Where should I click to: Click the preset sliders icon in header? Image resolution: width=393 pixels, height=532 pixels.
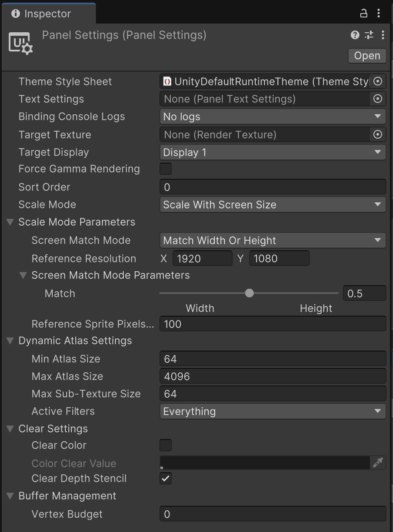click(369, 35)
